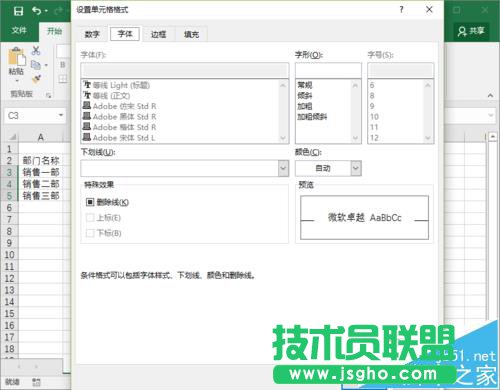Open the 文件 (File) ribbon tab
The image size is (500, 390).
(19, 31)
